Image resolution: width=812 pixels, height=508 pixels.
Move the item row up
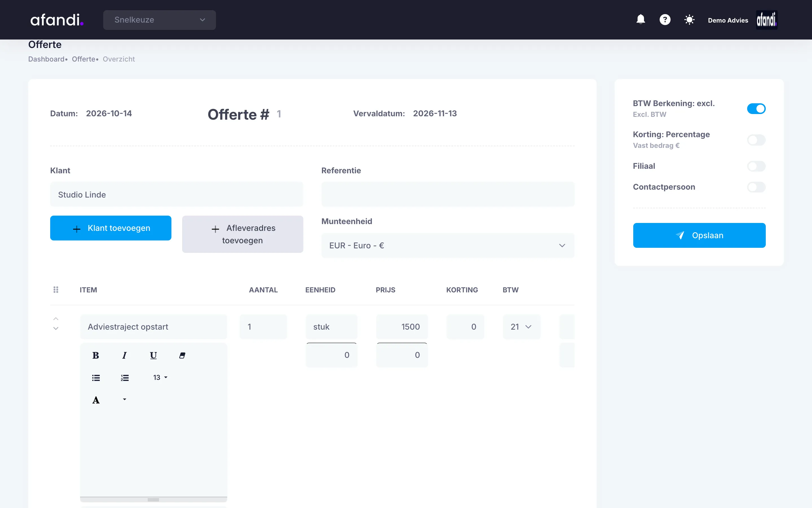pyautogui.click(x=56, y=319)
